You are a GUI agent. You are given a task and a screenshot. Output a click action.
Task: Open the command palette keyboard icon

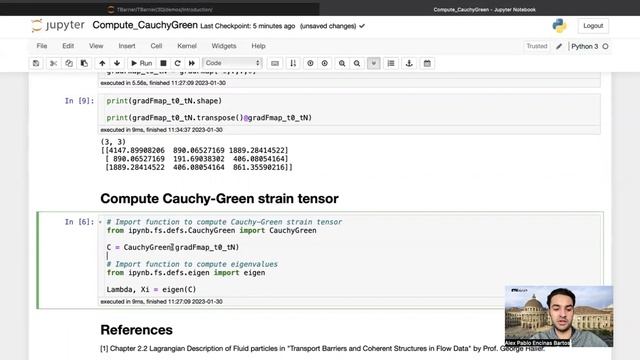click(275, 63)
